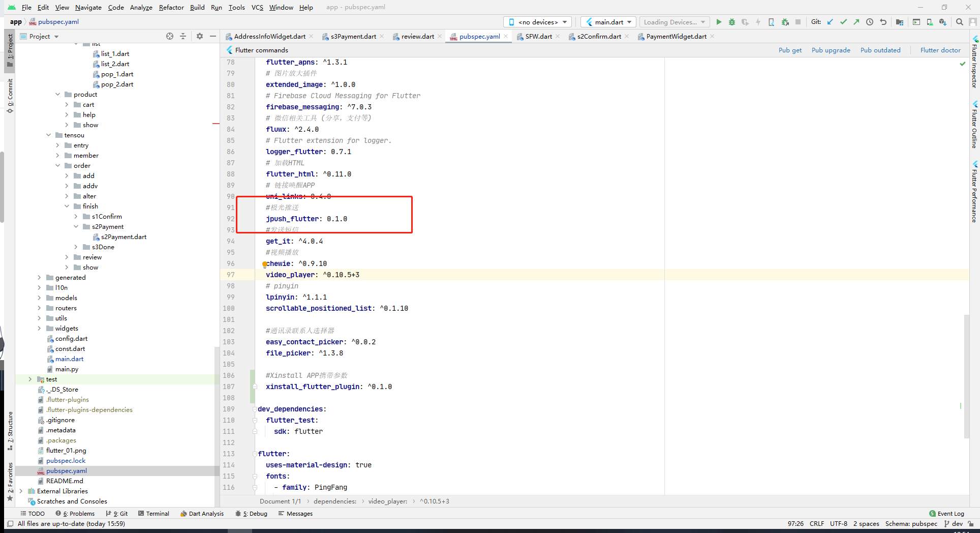Collapse the tensou folder
The height and width of the screenshot is (533, 980).
pos(48,135)
